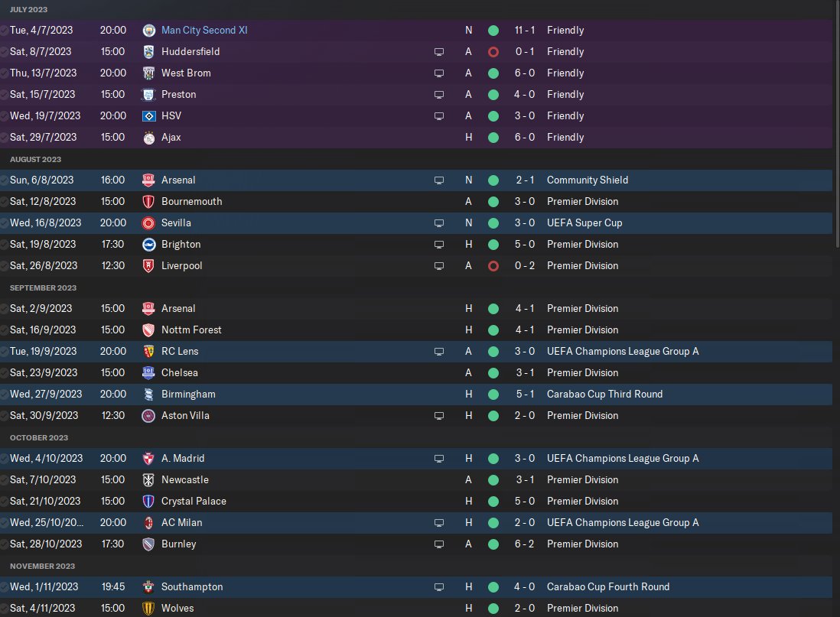Click the Huddersfield club badge icon

pyautogui.click(x=148, y=51)
